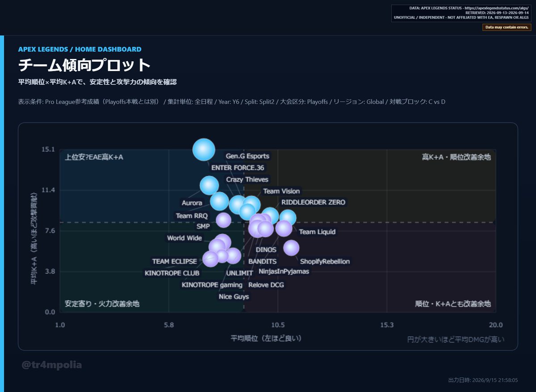Click the 上位安?EAE高K+A quadrant label
This screenshot has width=536, height=392.
point(94,157)
